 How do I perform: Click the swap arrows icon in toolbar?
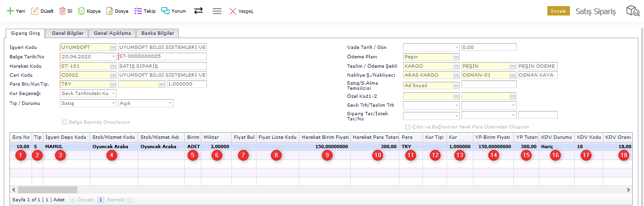(198, 11)
